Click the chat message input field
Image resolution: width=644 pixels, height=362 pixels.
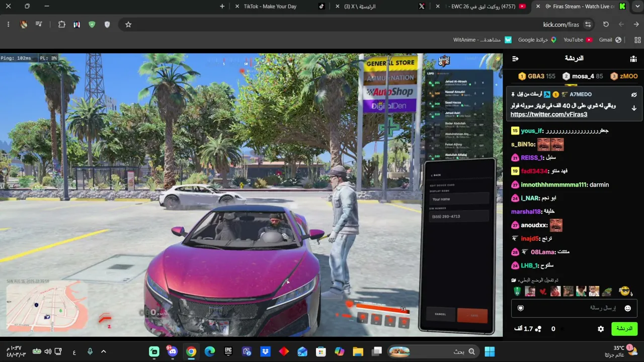(574, 308)
